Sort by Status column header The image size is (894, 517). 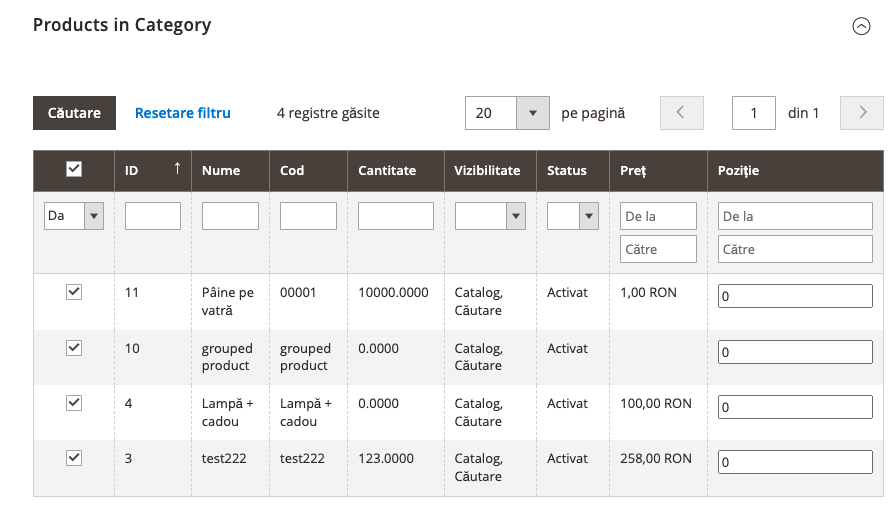pyautogui.click(x=573, y=170)
